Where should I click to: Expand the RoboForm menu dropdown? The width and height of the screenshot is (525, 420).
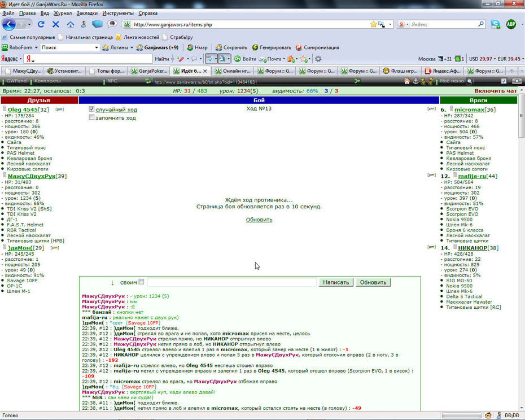[36, 47]
